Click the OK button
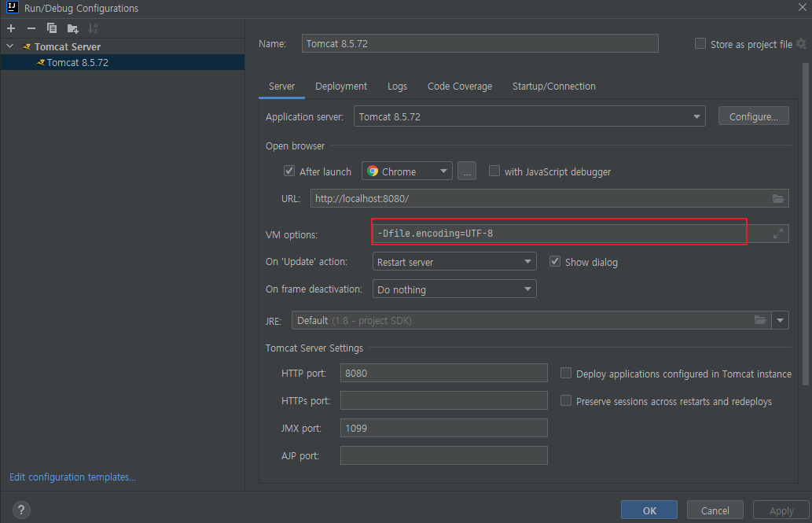This screenshot has height=523, width=812. point(648,510)
